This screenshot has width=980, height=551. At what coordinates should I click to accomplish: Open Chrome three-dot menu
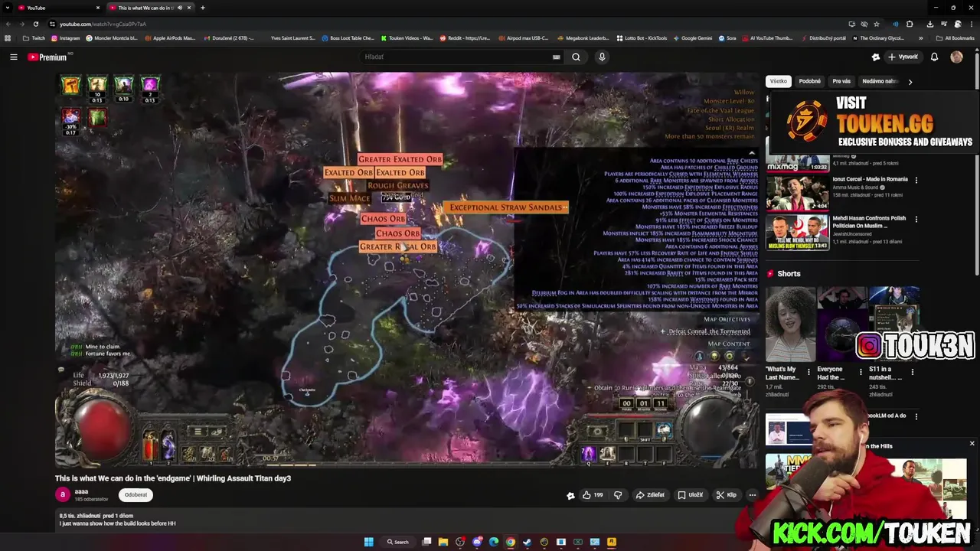(971, 24)
